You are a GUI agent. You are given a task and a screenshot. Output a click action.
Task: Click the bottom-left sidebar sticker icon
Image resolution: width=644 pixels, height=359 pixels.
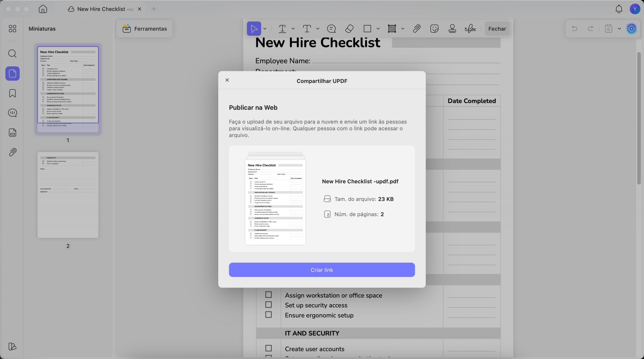tap(12, 346)
